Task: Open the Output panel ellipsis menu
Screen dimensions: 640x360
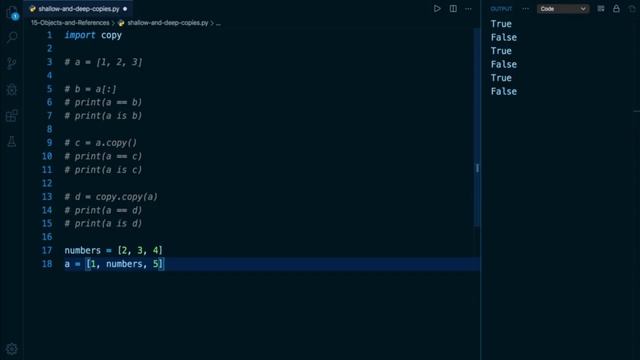Action: 525,9
